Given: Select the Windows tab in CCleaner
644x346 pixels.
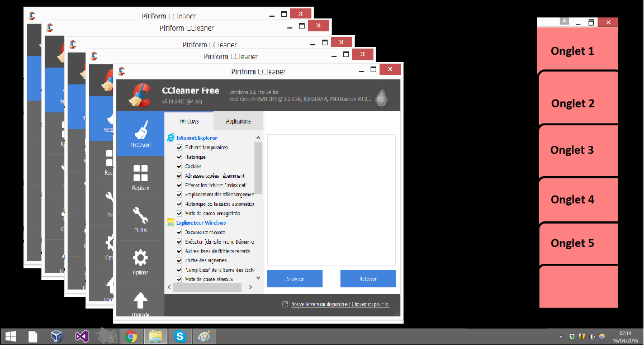Looking at the screenshot, I should [188, 121].
